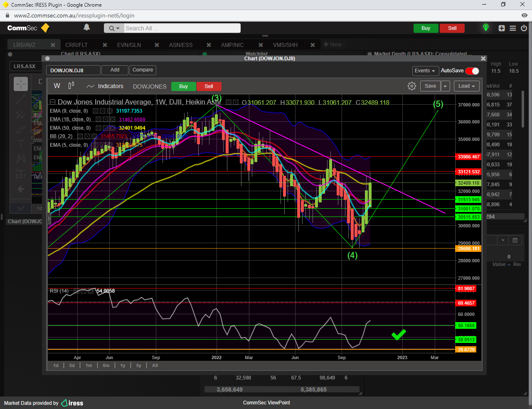Click the Indicators button
The width and height of the screenshot is (532, 409).
[x=105, y=86]
